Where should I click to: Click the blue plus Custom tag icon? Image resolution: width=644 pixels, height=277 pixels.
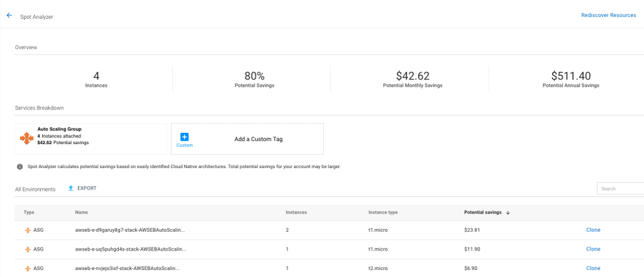[x=184, y=137]
